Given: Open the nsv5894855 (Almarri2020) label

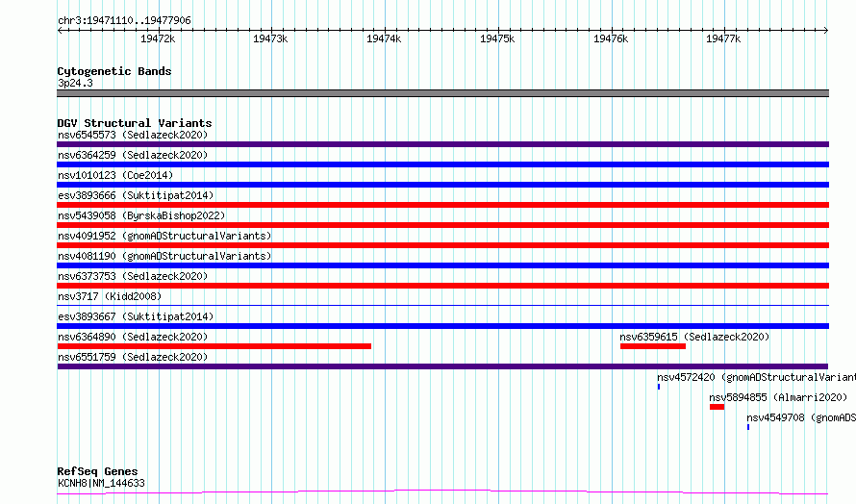Looking at the screenshot, I should 778,397.
